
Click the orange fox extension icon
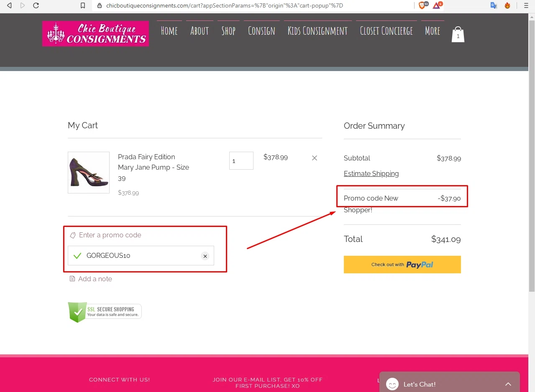tap(507, 5)
